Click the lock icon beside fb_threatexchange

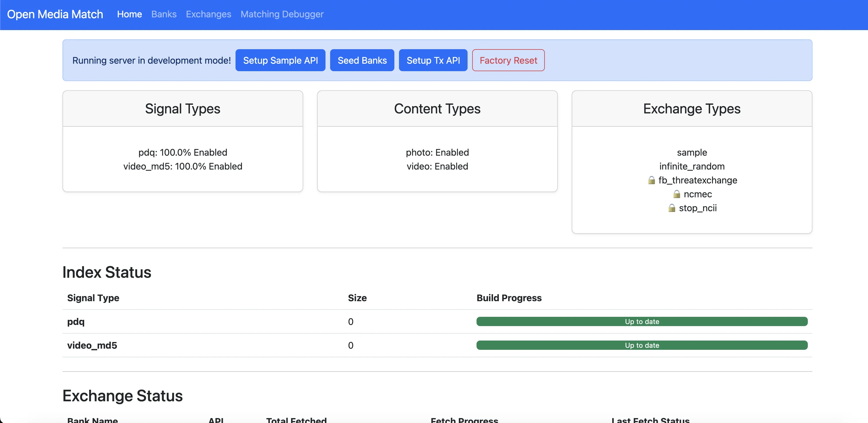click(651, 180)
